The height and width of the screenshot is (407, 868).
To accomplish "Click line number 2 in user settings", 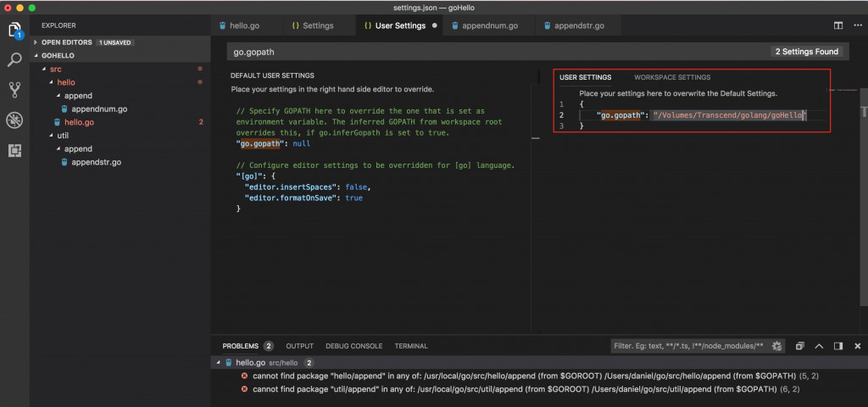I will (x=561, y=115).
